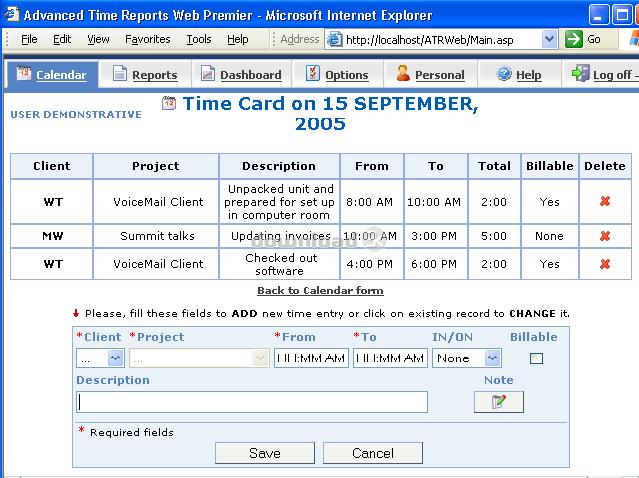Image resolution: width=639 pixels, height=478 pixels.
Task: Click the '5:00' total cell
Action: tap(494, 236)
